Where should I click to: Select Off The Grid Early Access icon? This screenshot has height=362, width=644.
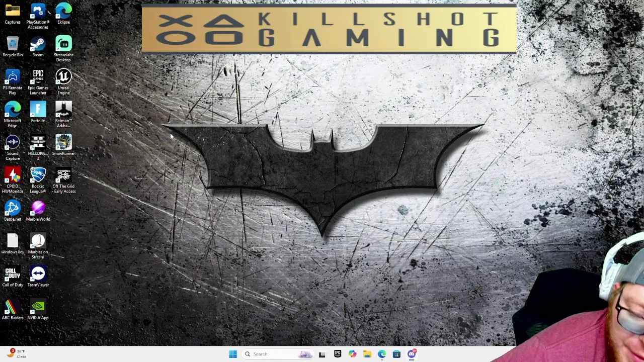(63, 180)
